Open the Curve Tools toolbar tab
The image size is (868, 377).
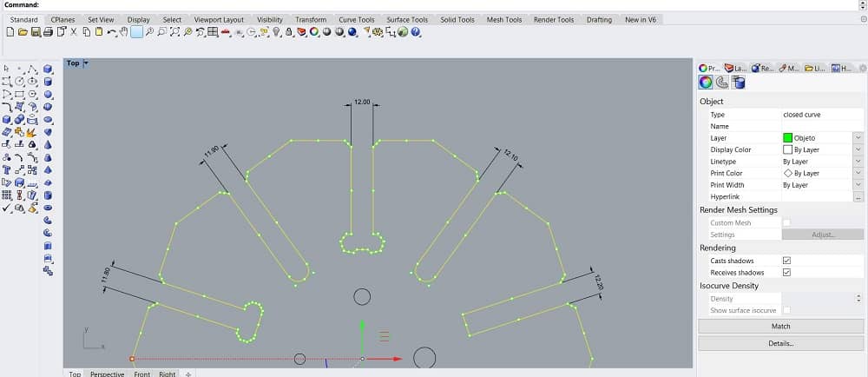[357, 19]
